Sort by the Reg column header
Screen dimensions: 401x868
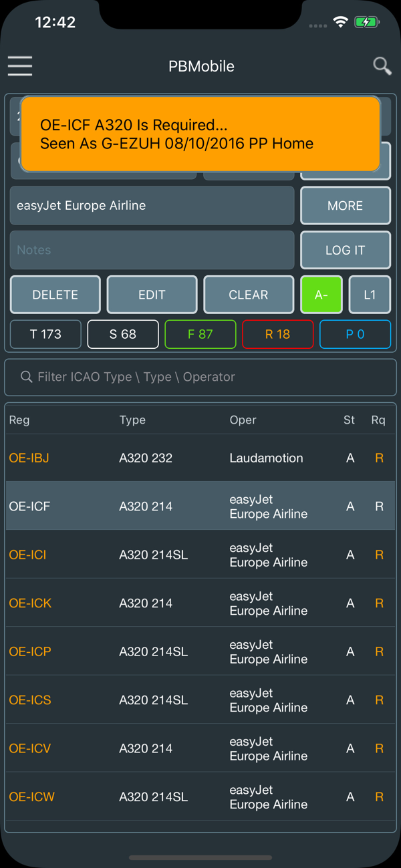pyautogui.click(x=19, y=420)
